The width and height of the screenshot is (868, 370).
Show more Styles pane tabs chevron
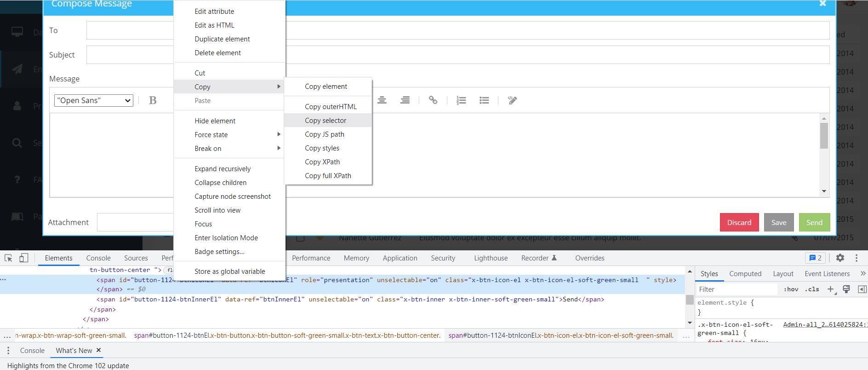click(x=862, y=274)
